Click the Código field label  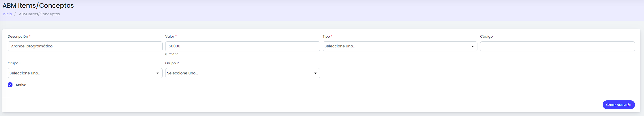486,36
